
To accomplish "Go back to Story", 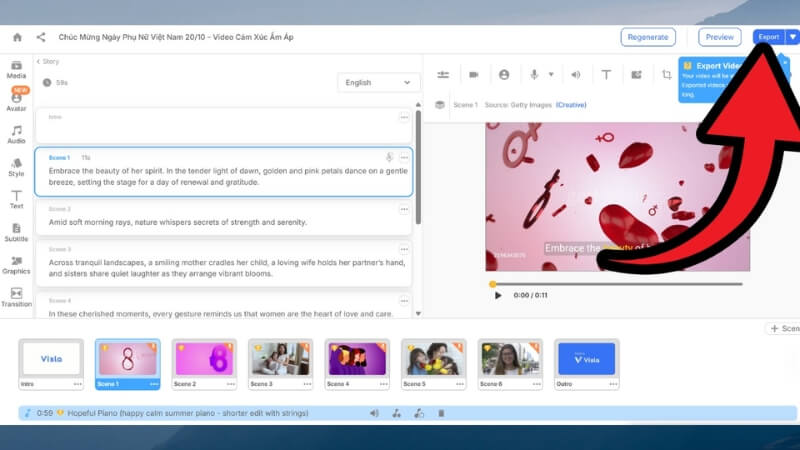I will click(x=47, y=61).
